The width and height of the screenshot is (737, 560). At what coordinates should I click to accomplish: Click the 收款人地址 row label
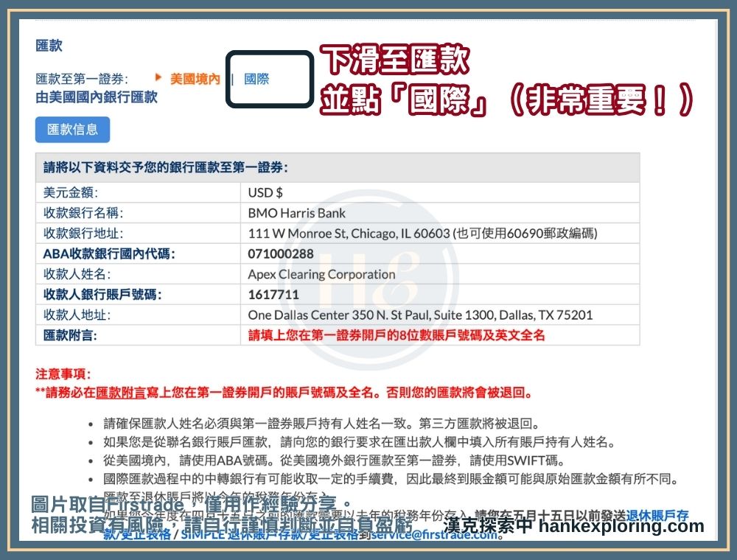[x=77, y=315]
